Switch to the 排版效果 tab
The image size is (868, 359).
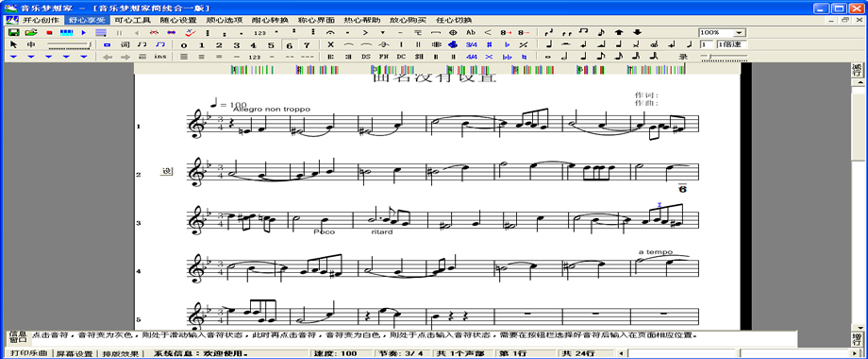(x=120, y=353)
